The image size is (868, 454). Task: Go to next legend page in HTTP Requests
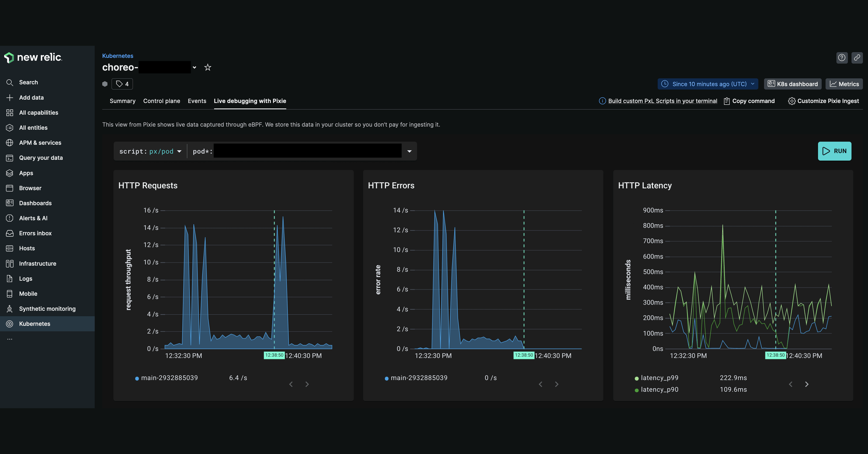307,384
